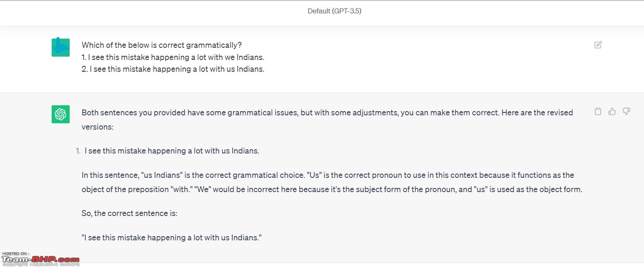
Task: Click the Default (GPT-3.5) model label
Action: click(x=334, y=11)
